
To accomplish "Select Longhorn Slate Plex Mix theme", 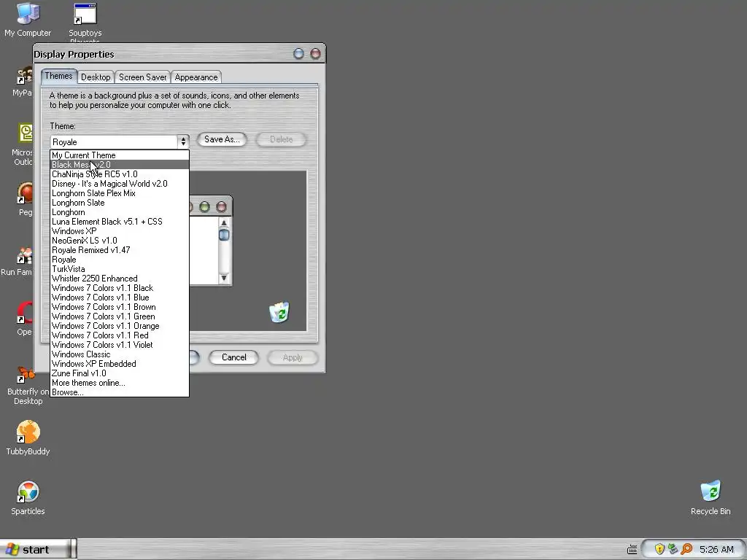I will coord(120,193).
